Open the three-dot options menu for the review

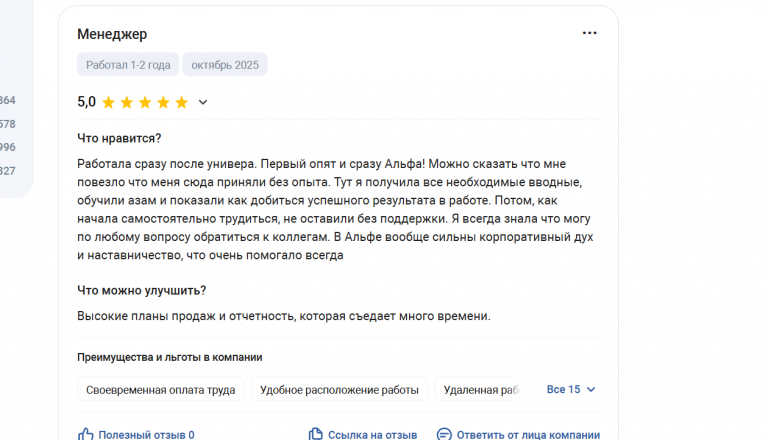(x=589, y=33)
